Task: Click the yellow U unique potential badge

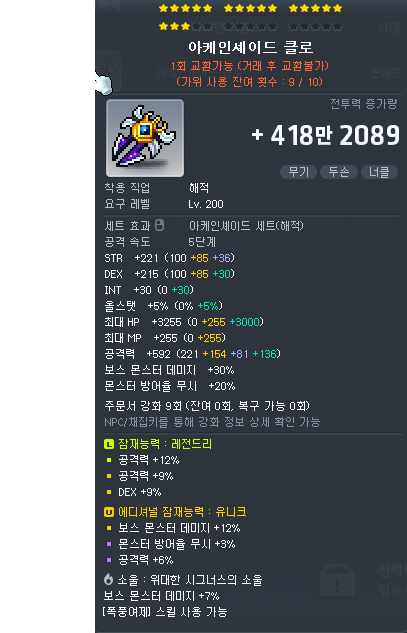Action: pos(109,512)
